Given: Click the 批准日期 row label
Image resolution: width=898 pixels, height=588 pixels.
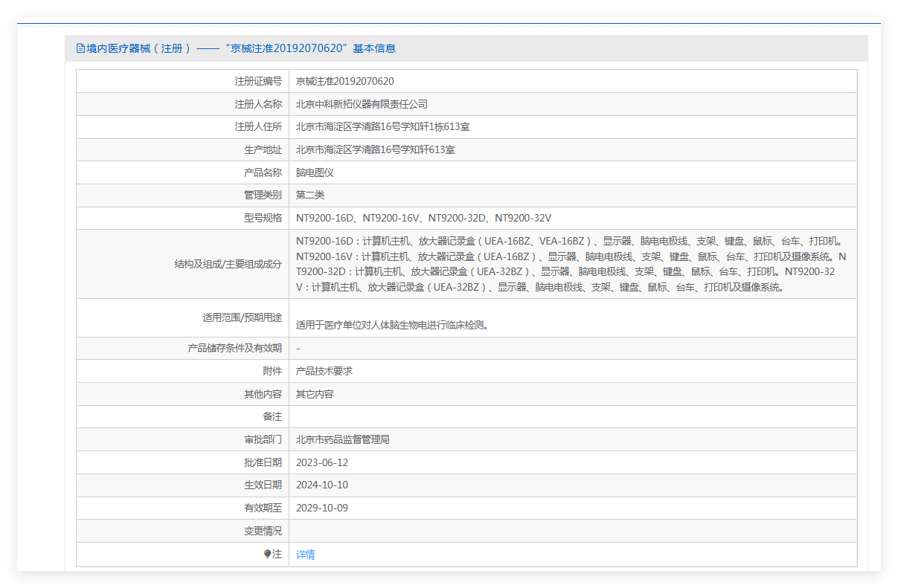Looking at the screenshot, I should coord(263,462).
